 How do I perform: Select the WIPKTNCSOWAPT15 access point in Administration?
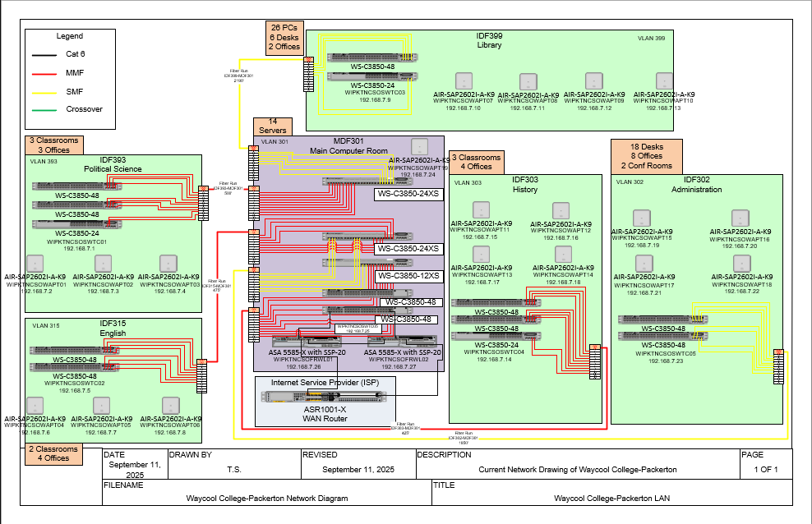click(x=642, y=218)
